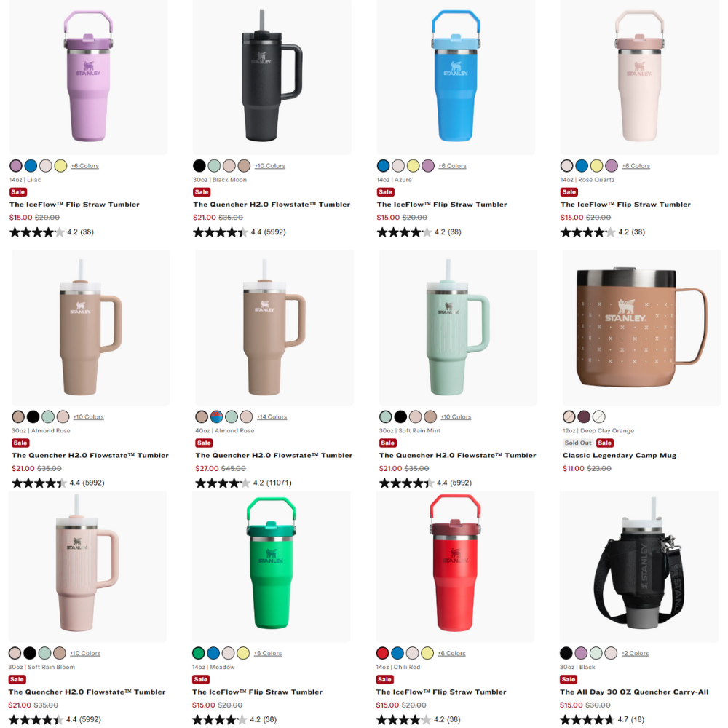This screenshot has height=728, width=728.
Task: Choose lilac swatch under Black Carry-All
Action: pyautogui.click(x=581, y=653)
